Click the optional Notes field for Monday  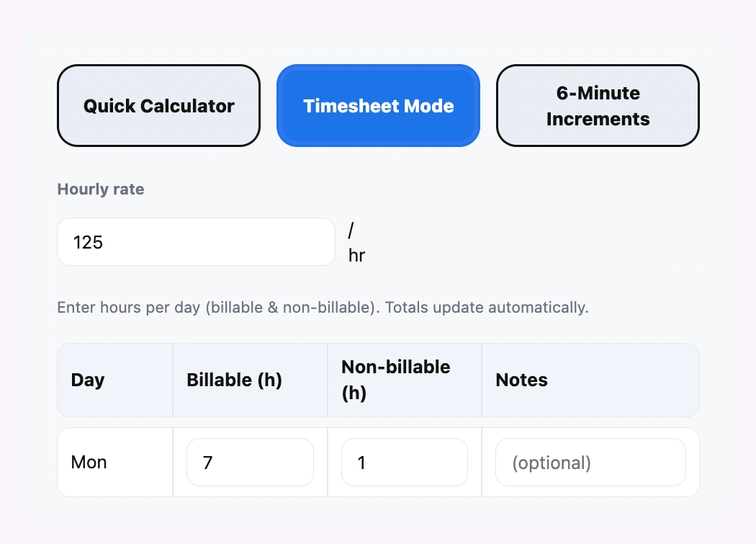click(x=590, y=462)
